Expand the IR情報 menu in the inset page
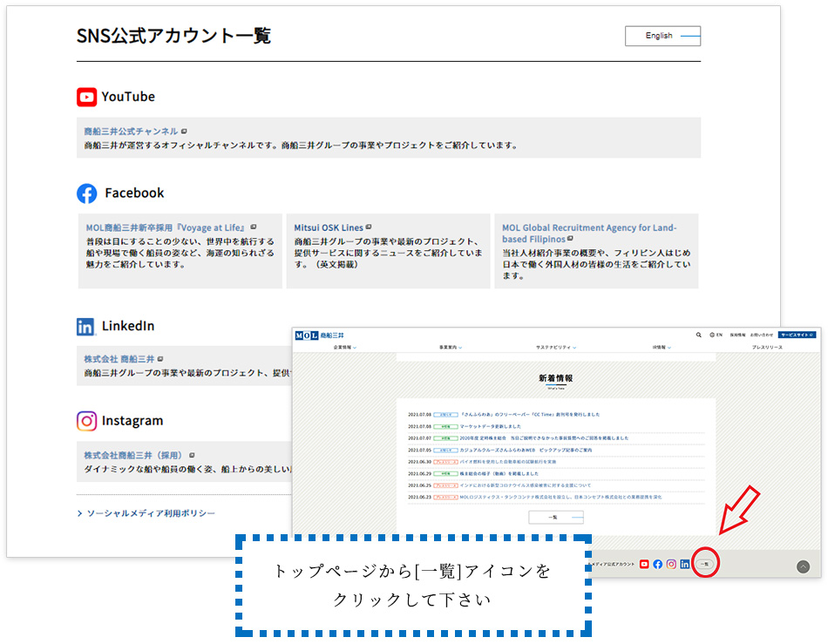The image size is (828, 644). point(662,348)
